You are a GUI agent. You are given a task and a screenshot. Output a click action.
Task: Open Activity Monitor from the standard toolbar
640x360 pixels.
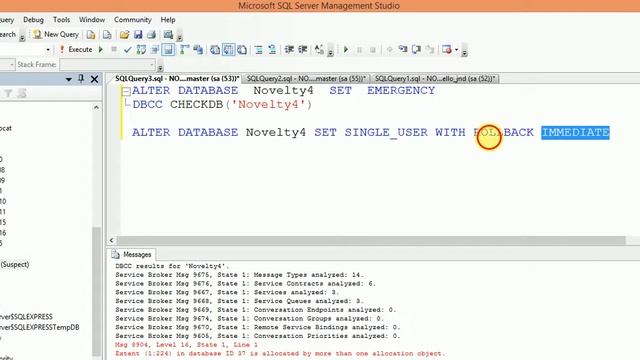coord(168,35)
